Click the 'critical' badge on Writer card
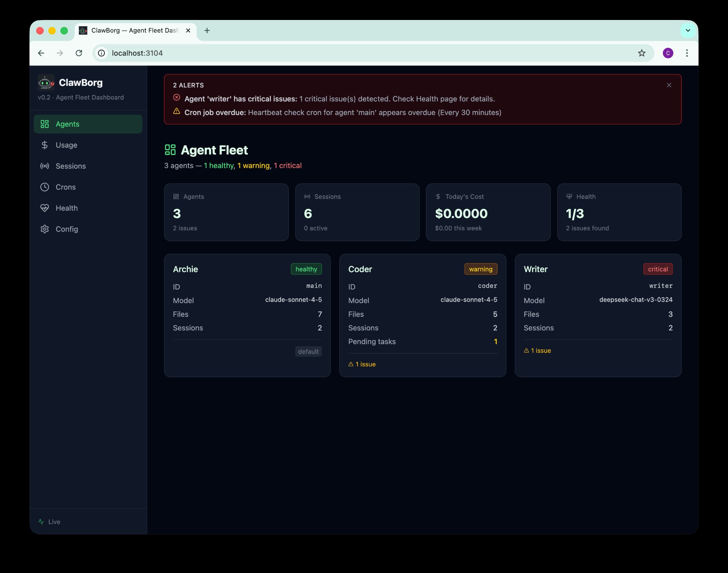Viewport: 728px width, 573px height. [657, 269]
